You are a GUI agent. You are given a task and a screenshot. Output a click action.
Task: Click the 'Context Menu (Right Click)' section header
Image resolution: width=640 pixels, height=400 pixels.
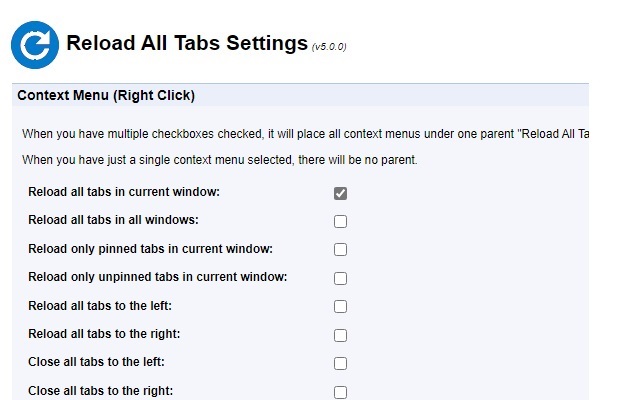coord(106,96)
